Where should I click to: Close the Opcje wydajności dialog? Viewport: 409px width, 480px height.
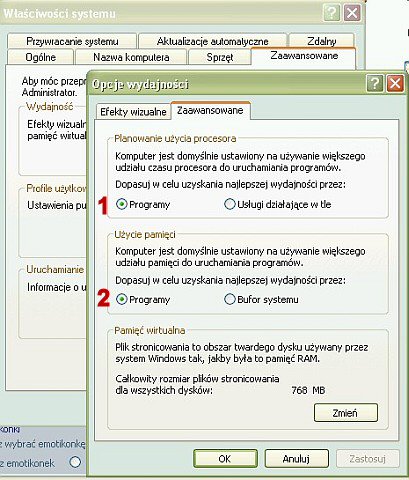[x=395, y=83]
